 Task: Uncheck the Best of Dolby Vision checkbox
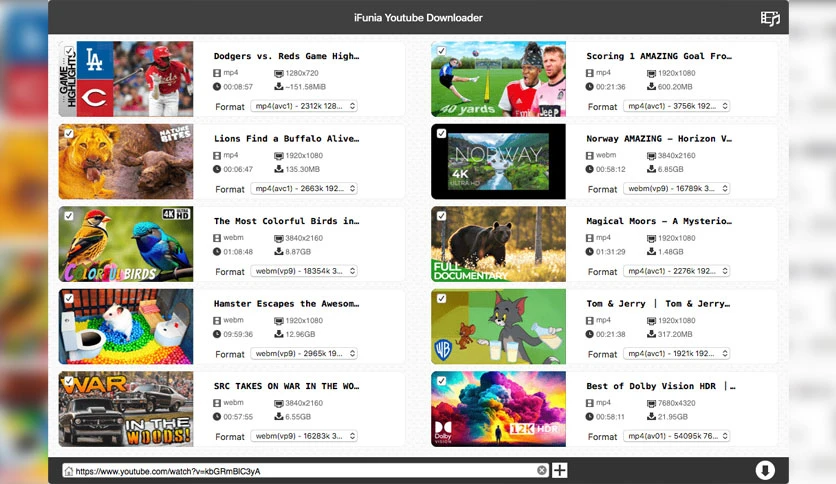point(441,381)
